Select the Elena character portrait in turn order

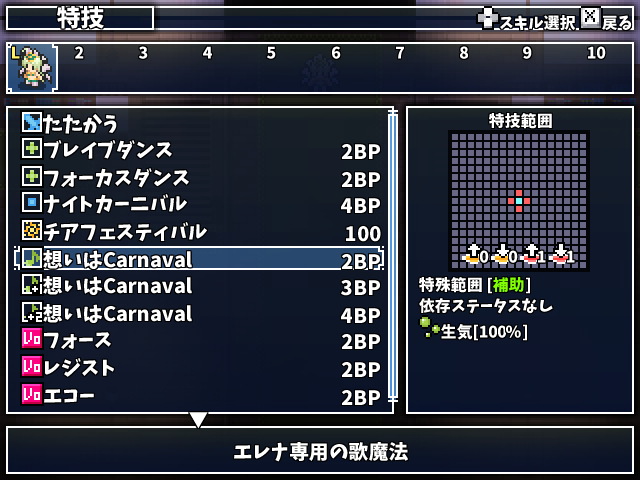point(32,68)
